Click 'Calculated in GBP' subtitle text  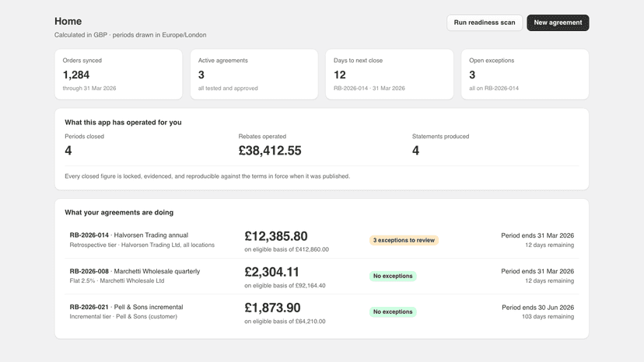point(81,35)
